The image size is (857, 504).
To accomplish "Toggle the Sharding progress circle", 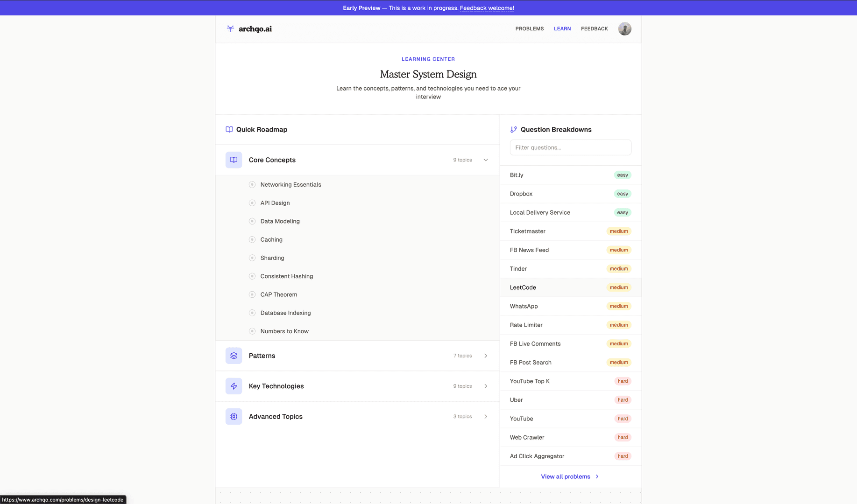I will tap(252, 258).
